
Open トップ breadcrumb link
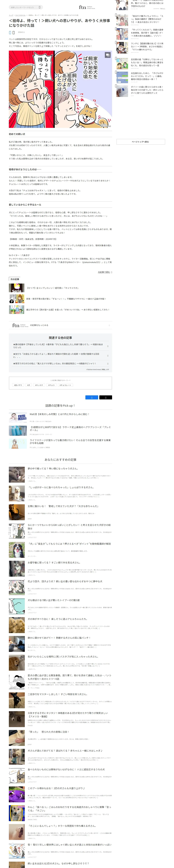(11, 15)
